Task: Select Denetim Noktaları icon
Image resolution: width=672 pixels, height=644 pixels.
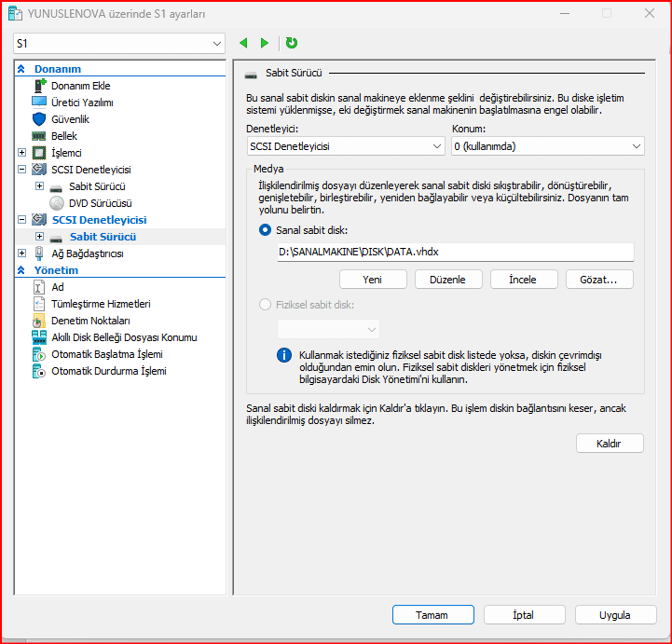Action: (x=39, y=321)
